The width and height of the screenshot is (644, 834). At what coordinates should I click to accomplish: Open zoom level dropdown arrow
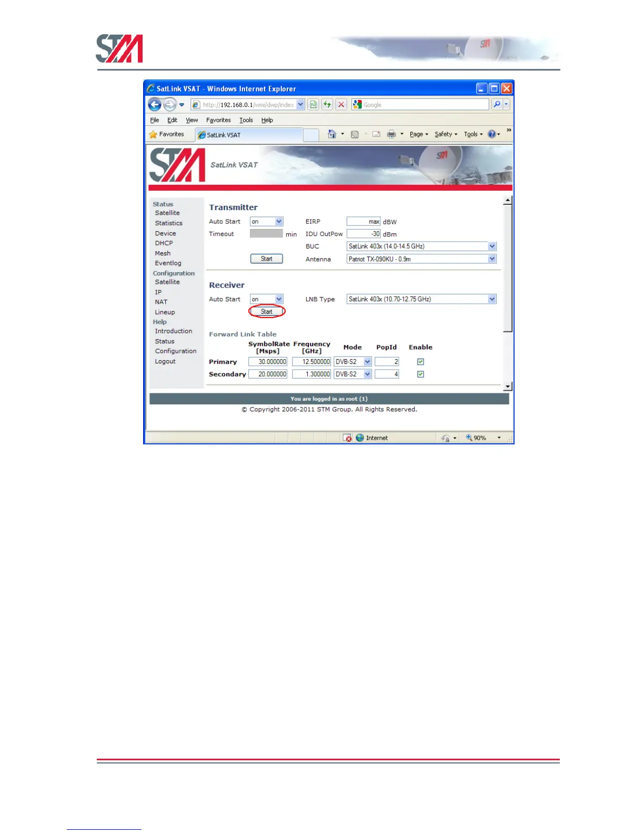click(x=499, y=438)
